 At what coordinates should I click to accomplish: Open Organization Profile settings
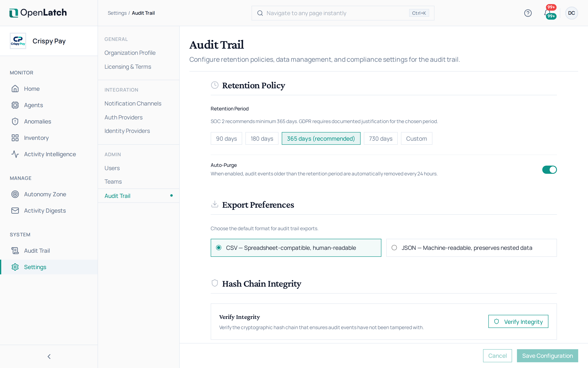(x=130, y=53)
